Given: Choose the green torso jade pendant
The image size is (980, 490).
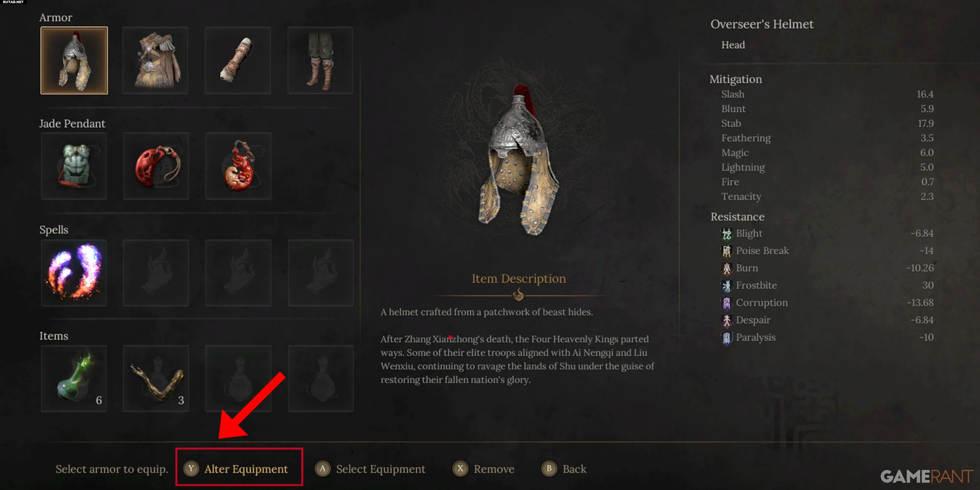Looking at the screenshot, I should [x=74, y=166].
